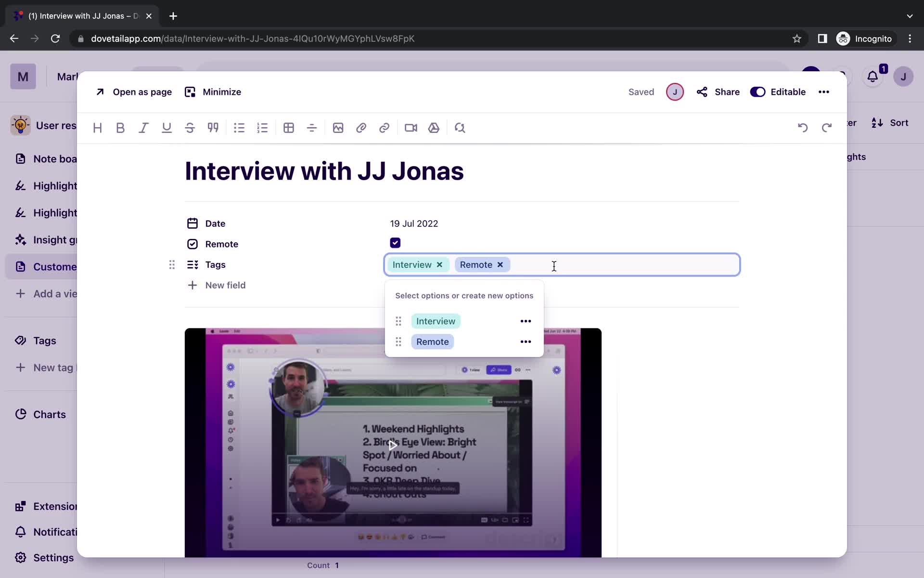Select the Interview option from dropdown
This screenshot has width=924, height=578.
click(x=436, y=321)
